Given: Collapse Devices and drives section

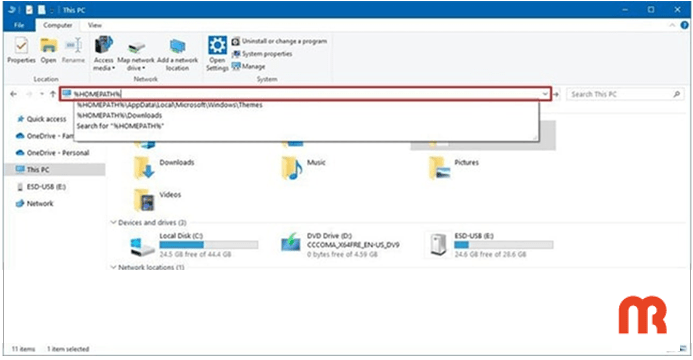Looking at the screenshot, I should 114,222.
